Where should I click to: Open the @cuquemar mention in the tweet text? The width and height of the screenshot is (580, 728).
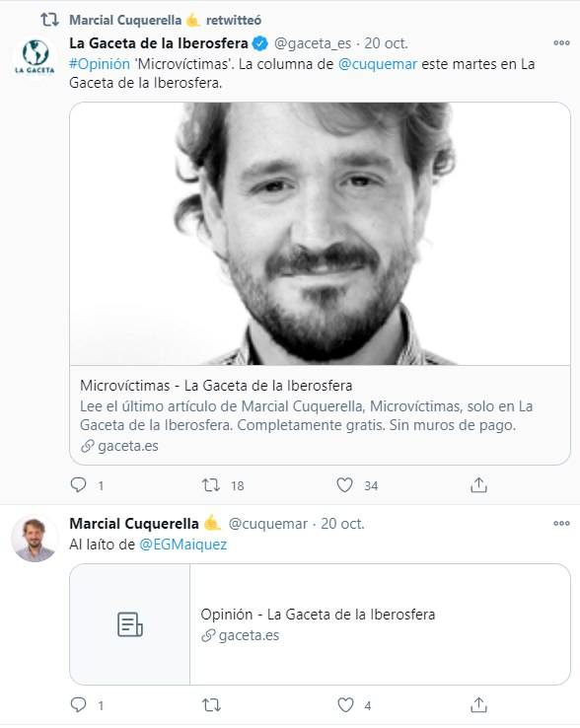pyautogui.click(x=378, y=63)
